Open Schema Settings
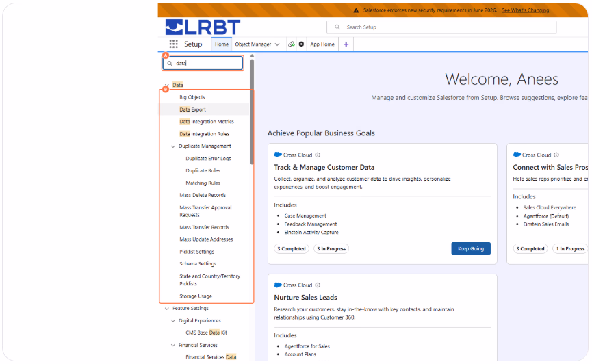 [198, 264]
